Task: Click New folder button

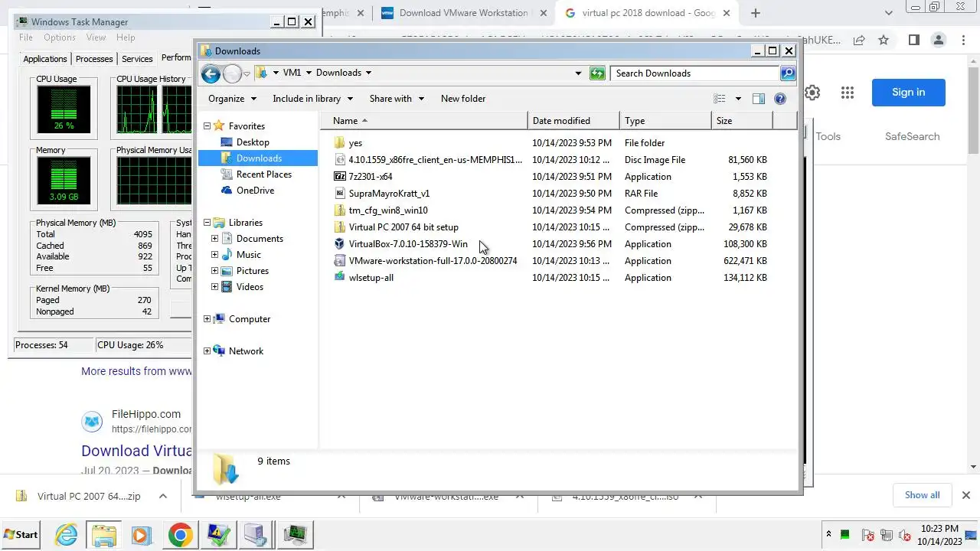Action: click(463, 99)
